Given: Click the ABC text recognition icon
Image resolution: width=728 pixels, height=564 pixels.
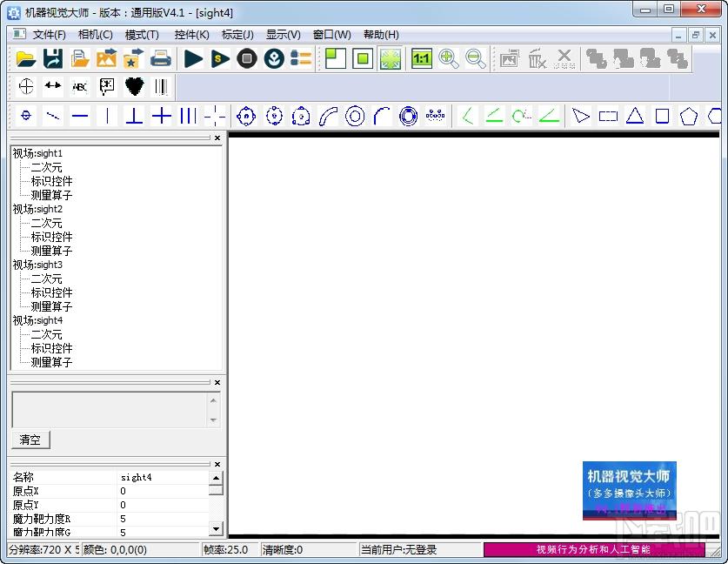Looking at the screenshot, I should 80,86.
